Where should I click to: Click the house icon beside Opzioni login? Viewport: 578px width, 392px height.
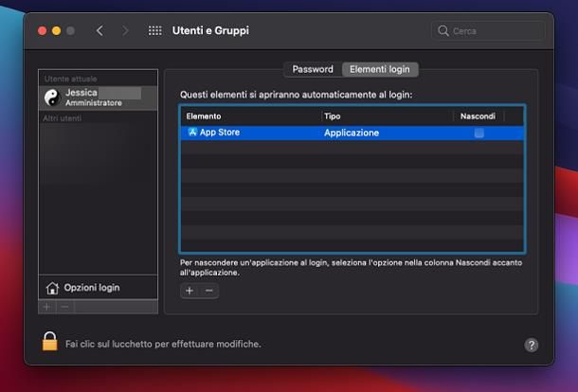[52, 288]
